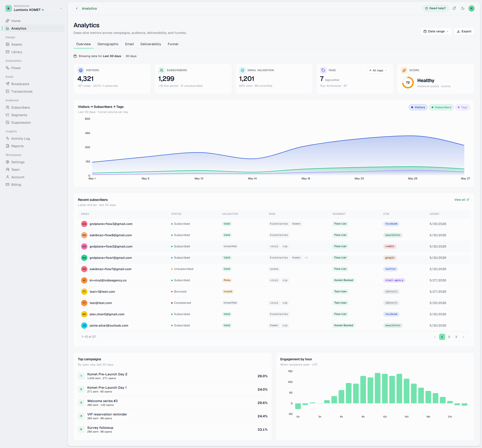
Task: Click the Unsubscribed status for sakibnaz+flow7
Action: (182, 269)
